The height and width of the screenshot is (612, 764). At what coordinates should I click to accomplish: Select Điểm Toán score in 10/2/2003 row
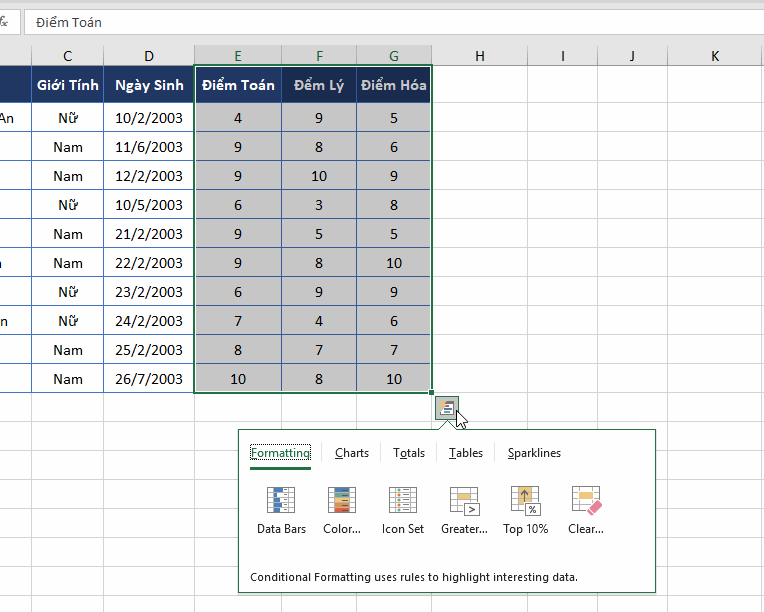pos(238,118)
